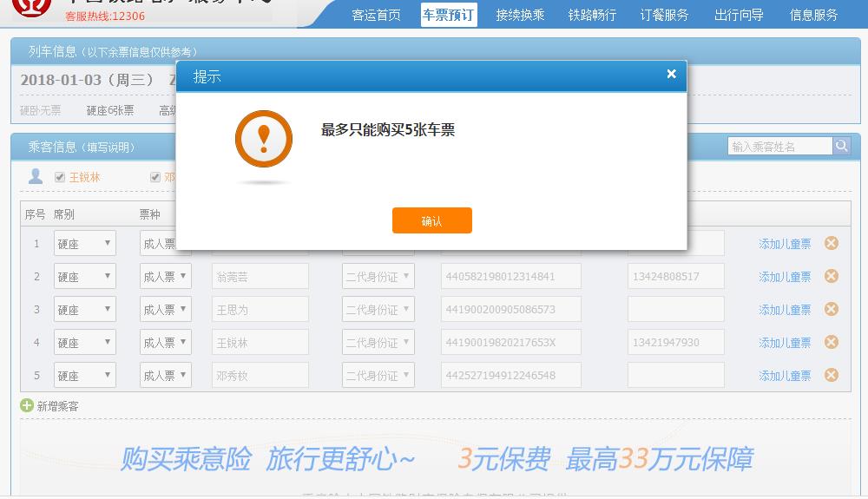868x499 pixels.
Task: Click the passenger avatar icon
Action: coord(36,176)
